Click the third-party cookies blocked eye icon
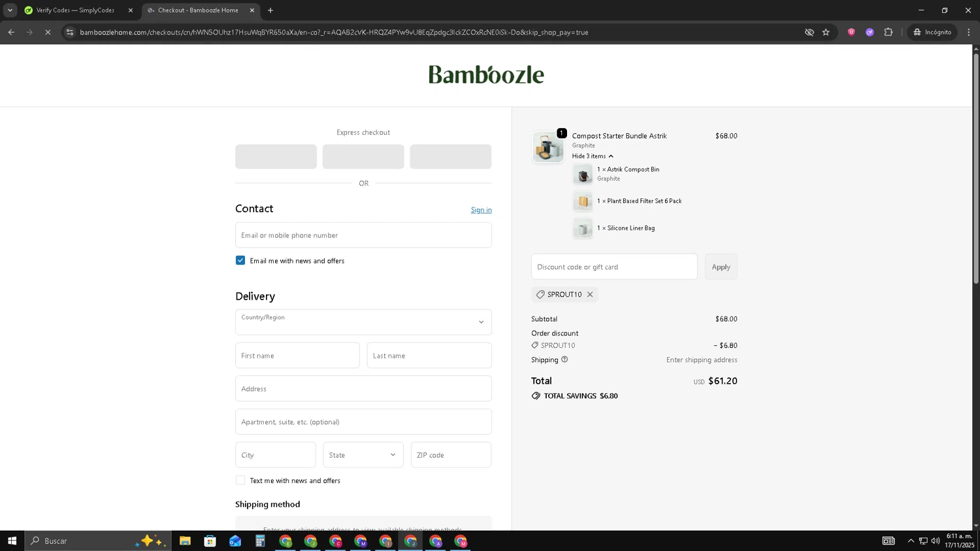980x551 pixels. click(x=809, y=32)
